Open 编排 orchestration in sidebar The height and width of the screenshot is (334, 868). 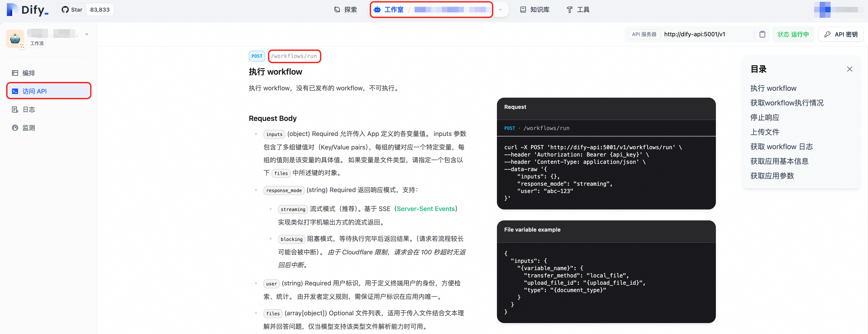[29, 73]
